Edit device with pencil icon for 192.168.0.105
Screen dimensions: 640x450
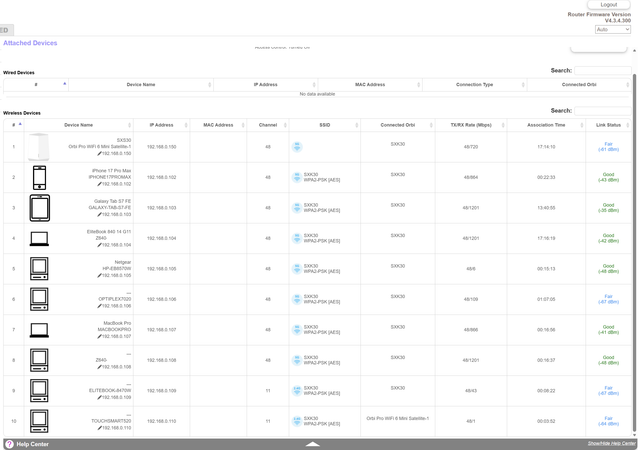tap(99, 276)
